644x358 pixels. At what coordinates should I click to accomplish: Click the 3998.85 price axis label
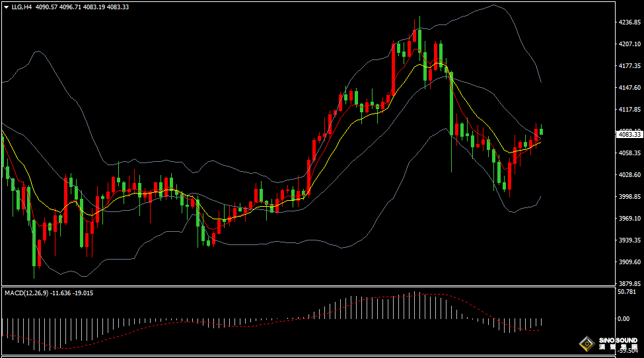coord(629,197)
